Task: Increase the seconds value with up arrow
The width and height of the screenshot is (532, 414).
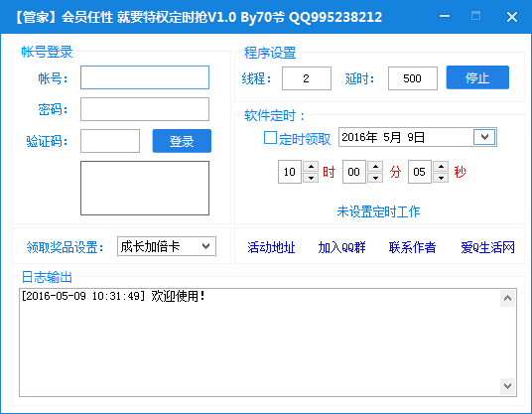Action: [x=441, y=166]
